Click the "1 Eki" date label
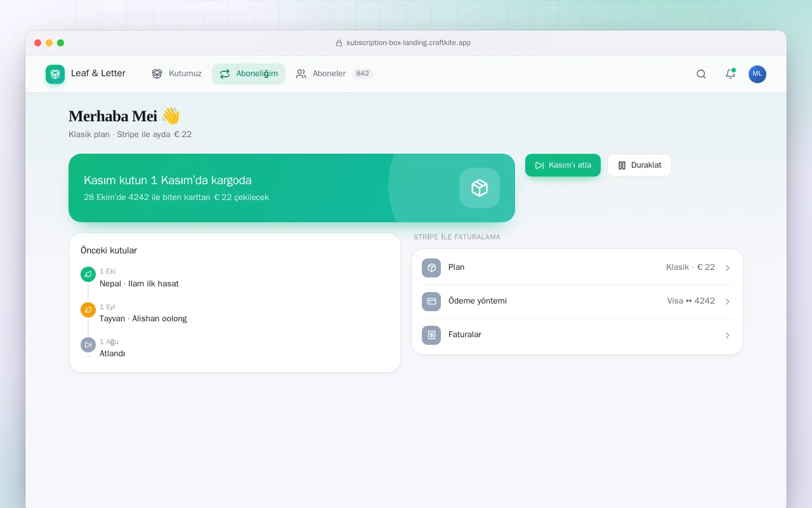The image size is (812, 508). click(107, 272)
